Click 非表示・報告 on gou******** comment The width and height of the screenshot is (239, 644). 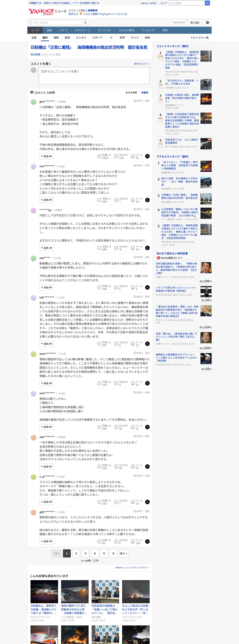(142, 101)
